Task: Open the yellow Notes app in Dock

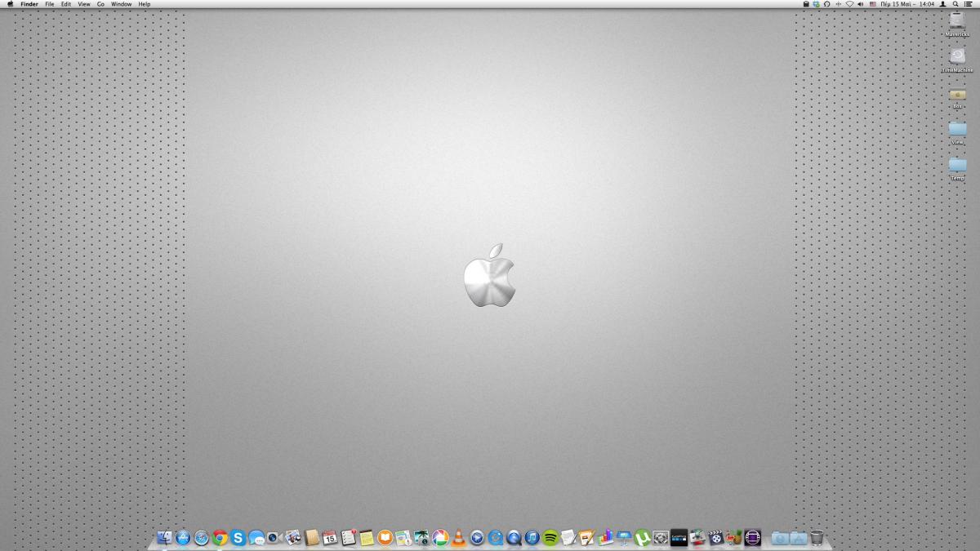Action: (366, 537)
